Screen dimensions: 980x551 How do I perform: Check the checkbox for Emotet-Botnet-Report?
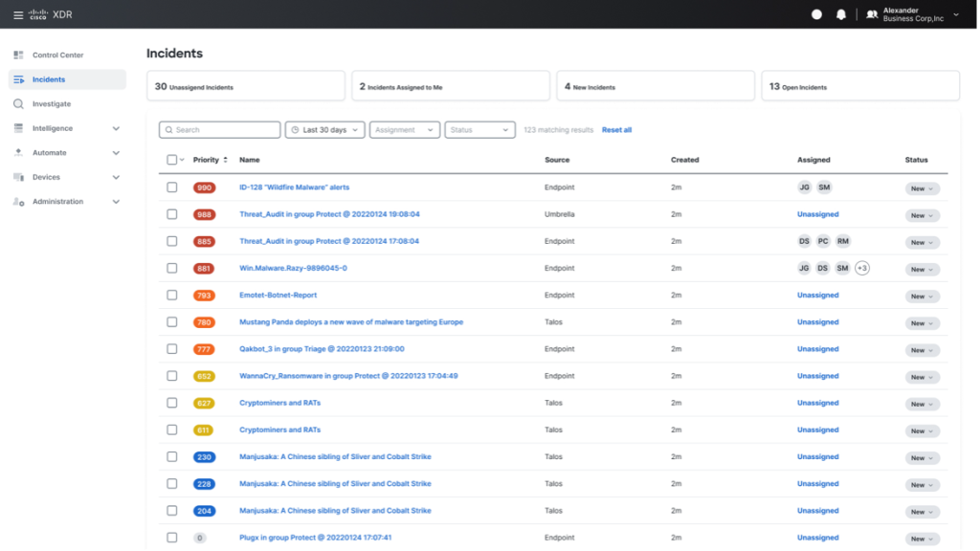click(x=172, y=295)
